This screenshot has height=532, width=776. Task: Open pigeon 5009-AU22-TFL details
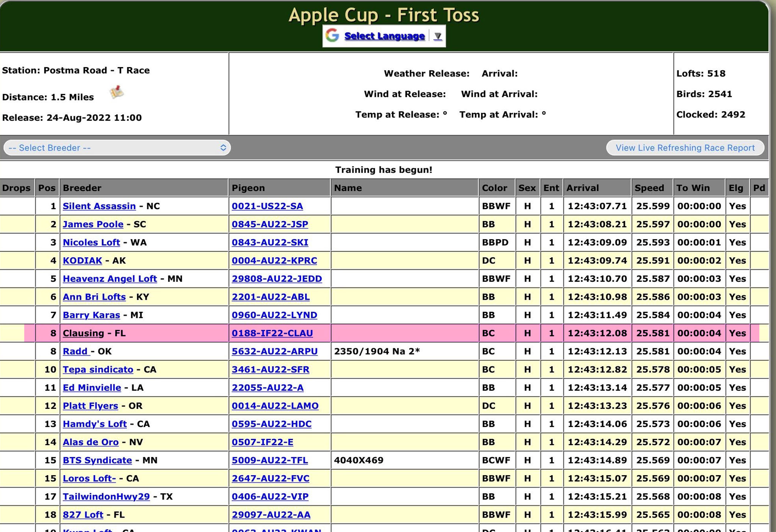(270, 461)
